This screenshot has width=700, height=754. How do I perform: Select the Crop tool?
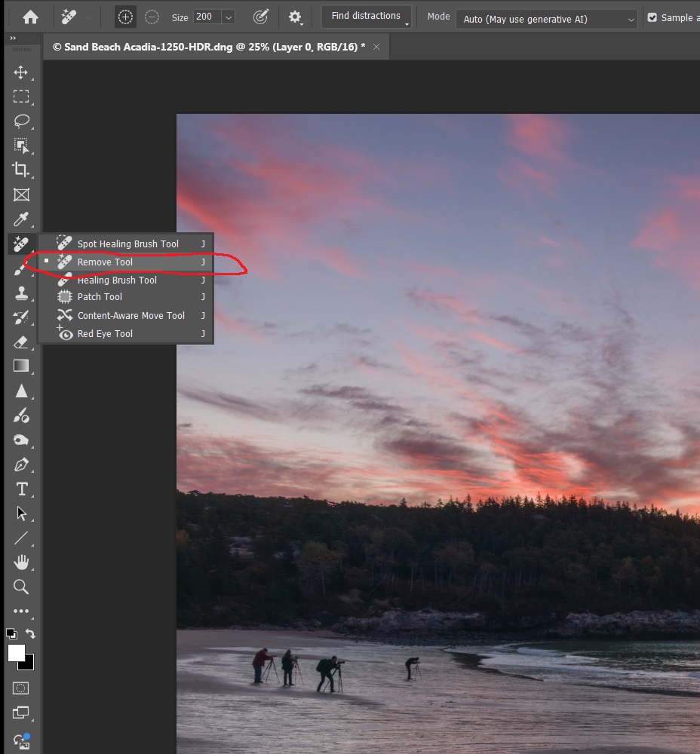pos(21,170)
